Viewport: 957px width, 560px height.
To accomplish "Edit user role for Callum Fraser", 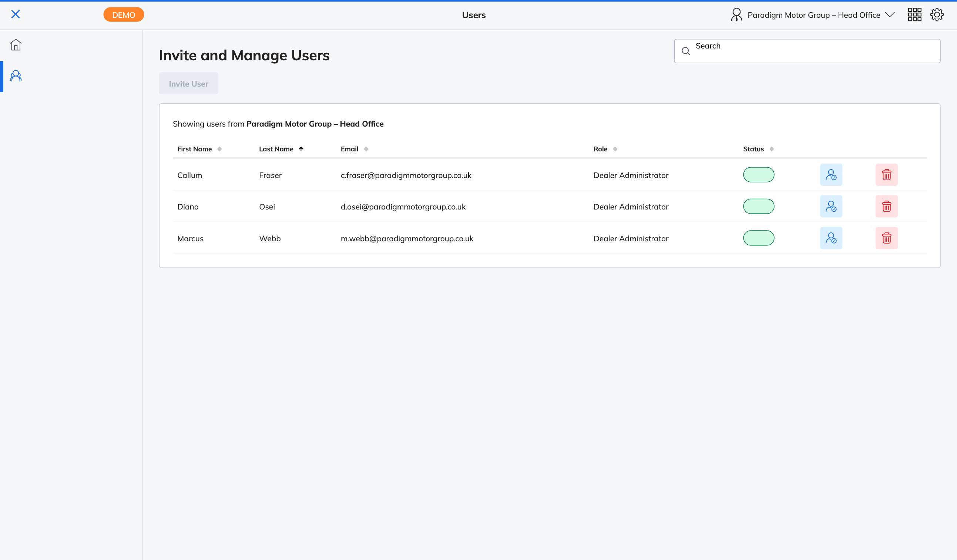I will tap(831, 175).
